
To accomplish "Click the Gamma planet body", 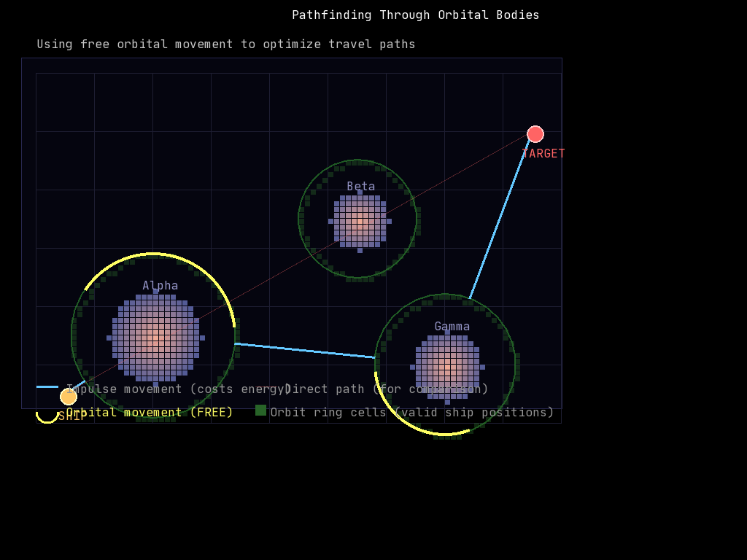I will tap(447, 367).
